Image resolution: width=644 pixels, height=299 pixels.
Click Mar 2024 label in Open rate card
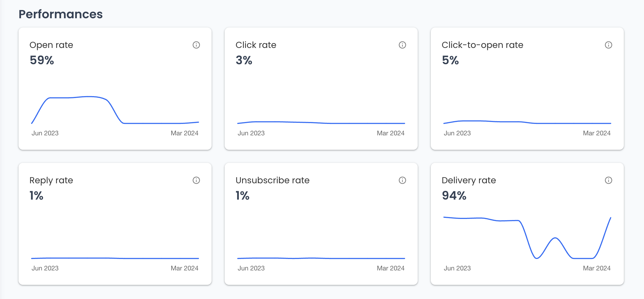tap(185, 133)
